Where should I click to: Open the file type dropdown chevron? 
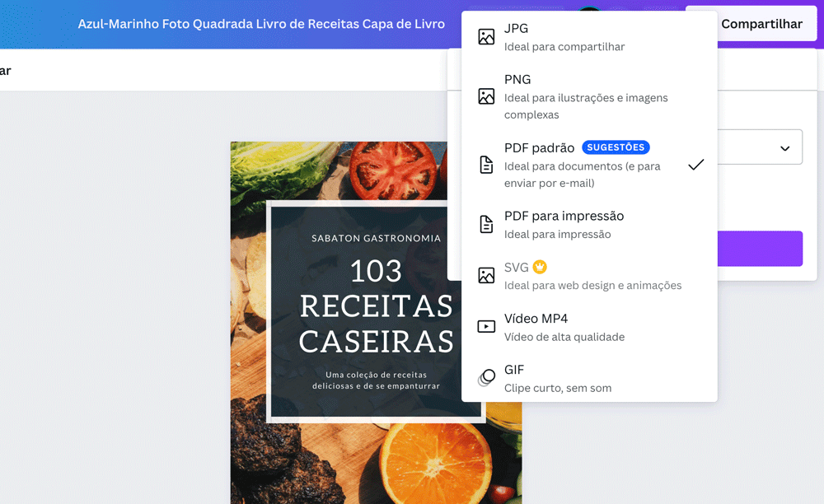[x=785, y=147]
